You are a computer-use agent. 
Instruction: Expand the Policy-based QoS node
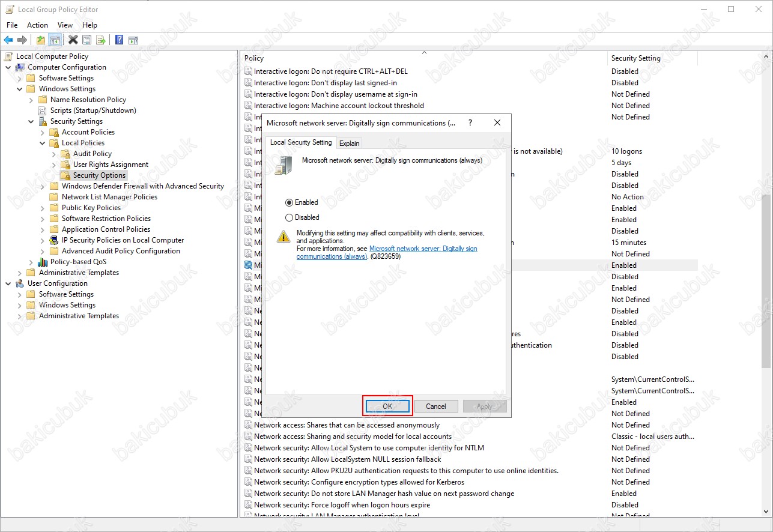(31, 262)
